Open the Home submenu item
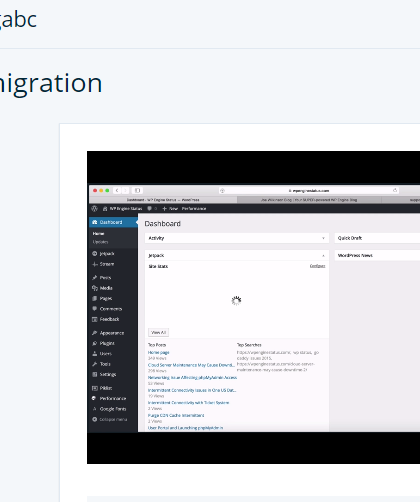 [x=99, y=234]
